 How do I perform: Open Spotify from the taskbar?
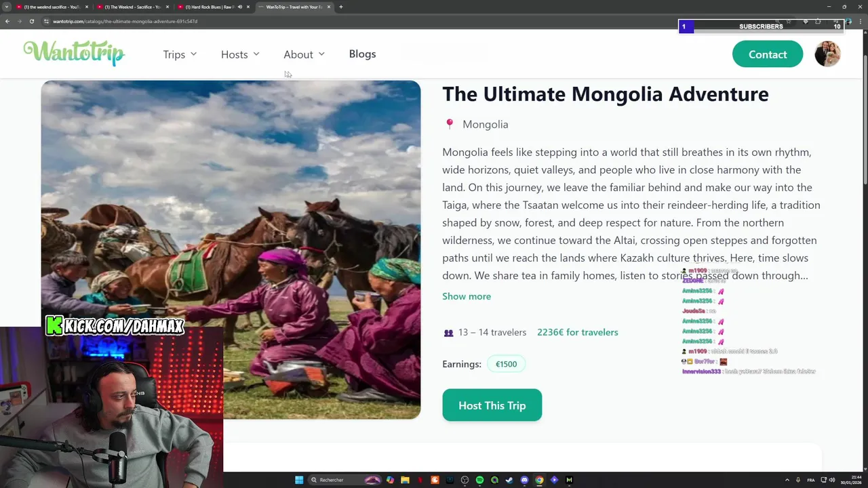click(x=479, y=480)
